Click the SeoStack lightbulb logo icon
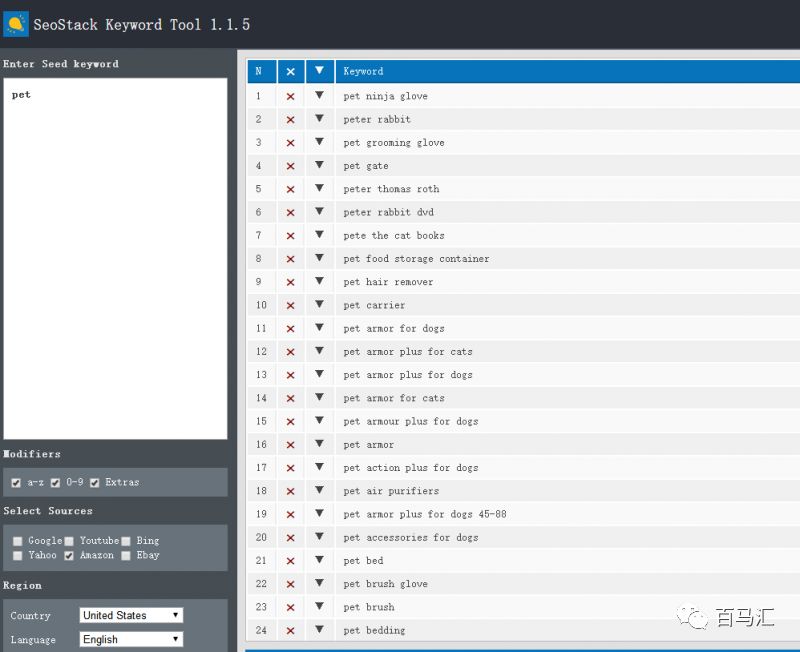The height and width of the screenshot is (652, 800). [x=16, y=24]
